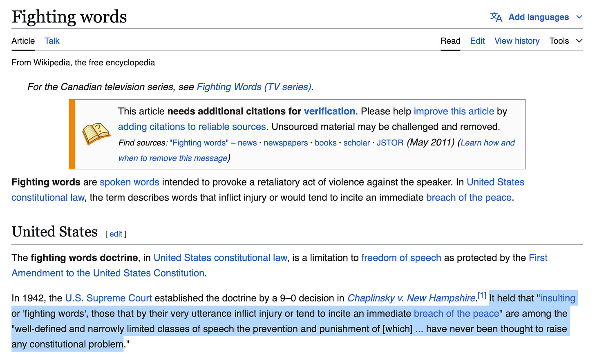Click the JSTOR find-sources link
This screenshot has width=595, height=364.
tap(390, 143)
